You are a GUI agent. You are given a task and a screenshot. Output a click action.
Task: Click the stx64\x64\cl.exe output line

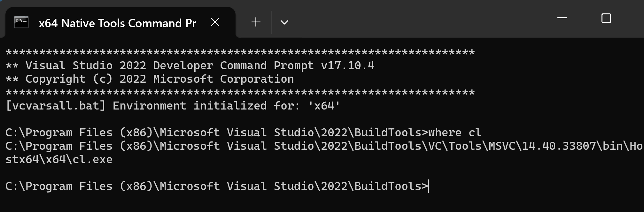59,159
